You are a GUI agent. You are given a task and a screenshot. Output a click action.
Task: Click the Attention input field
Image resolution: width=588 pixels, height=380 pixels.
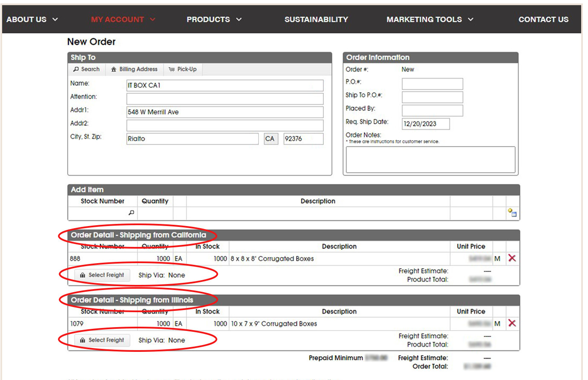pos(225,99)
